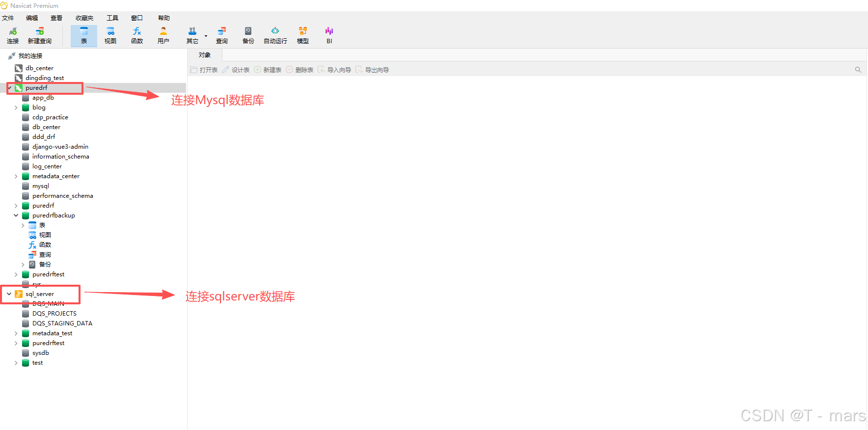Collapse the puredrfbackup database node
The image size is (868, 430).
coord(16,215)
